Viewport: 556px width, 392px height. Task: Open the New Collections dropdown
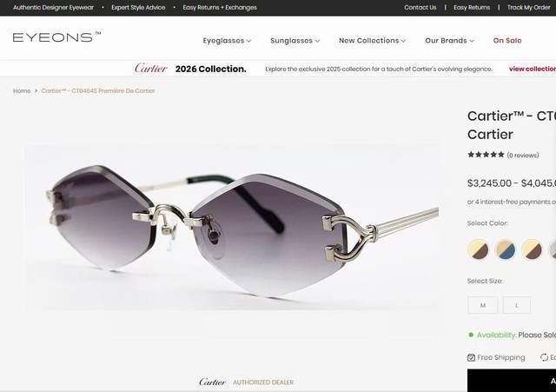pos(372,41)
